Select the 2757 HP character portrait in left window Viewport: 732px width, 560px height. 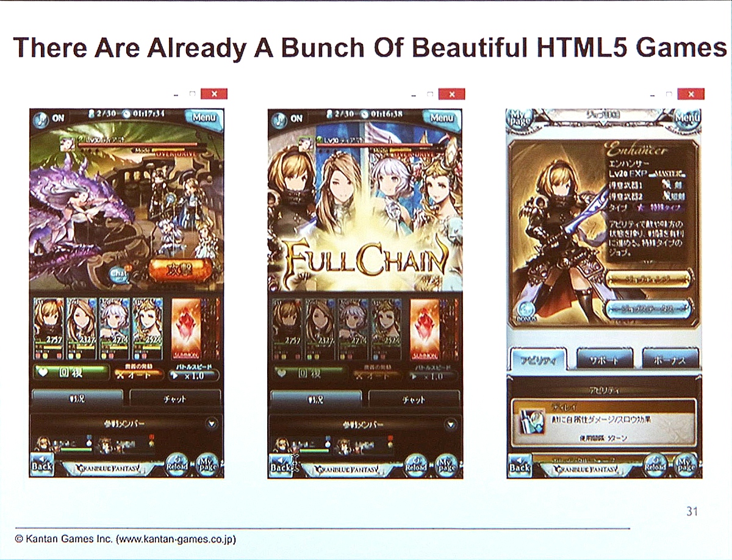[x=48, y=329]
